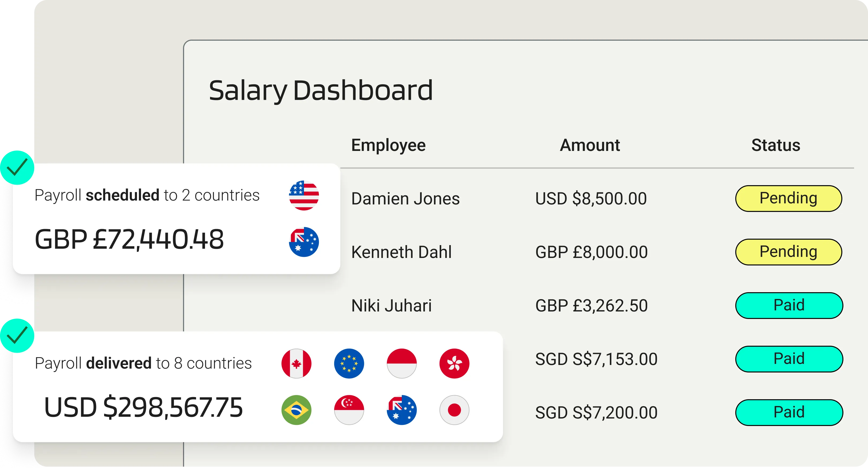Select the European Union flag icon

[349, 364]
